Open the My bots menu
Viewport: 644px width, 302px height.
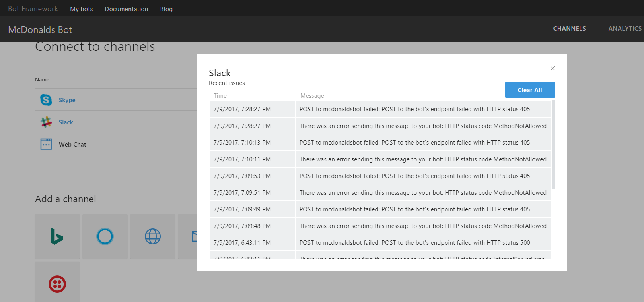coord(81,8)
